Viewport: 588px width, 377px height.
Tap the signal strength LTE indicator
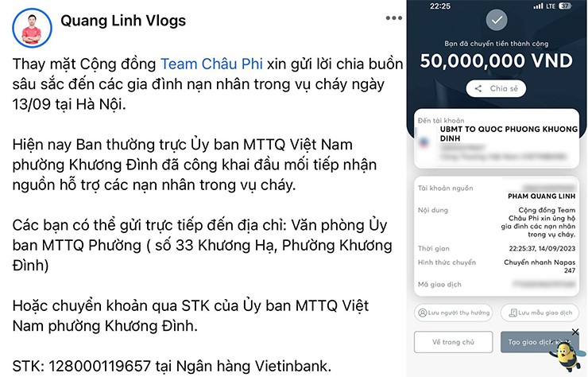pos(544,6)
